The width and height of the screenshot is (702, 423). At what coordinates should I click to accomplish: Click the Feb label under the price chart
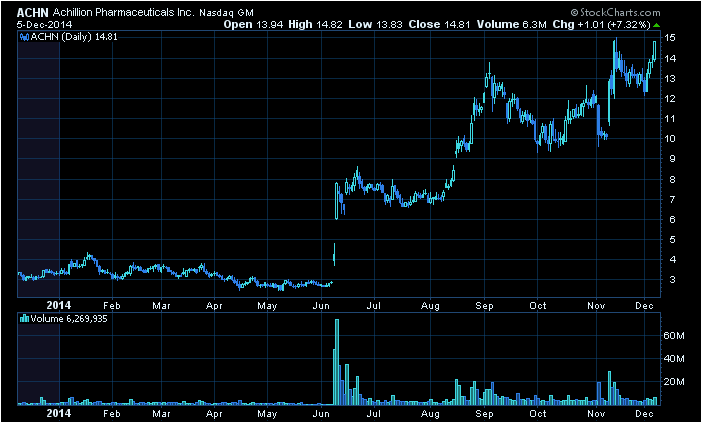pyautogui.click(x=112, y=306)
